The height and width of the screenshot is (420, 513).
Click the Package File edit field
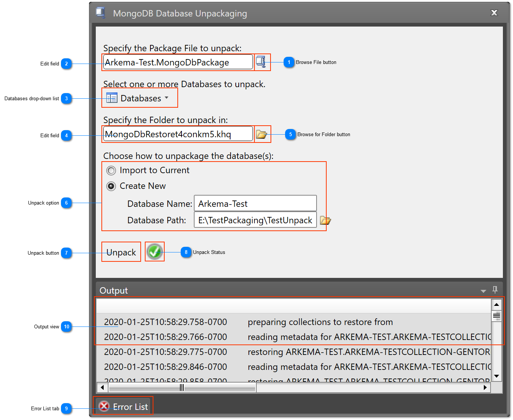tap(178, 62)
